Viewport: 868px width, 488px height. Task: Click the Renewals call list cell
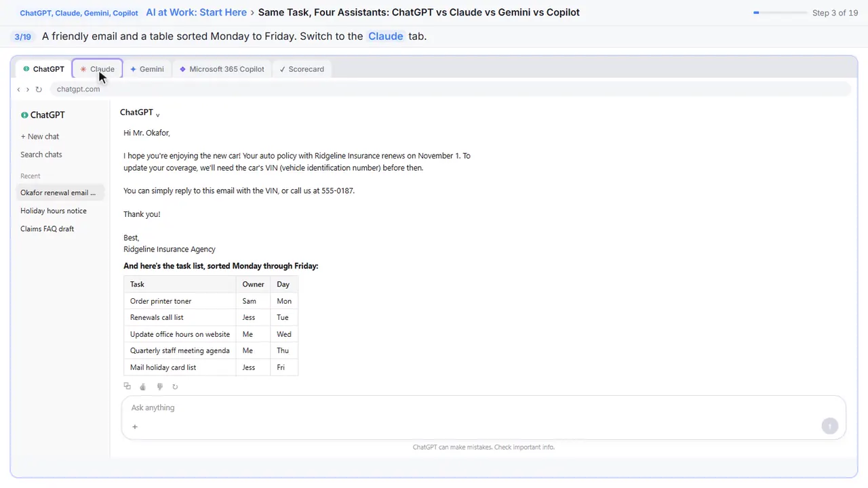[180, 317]
